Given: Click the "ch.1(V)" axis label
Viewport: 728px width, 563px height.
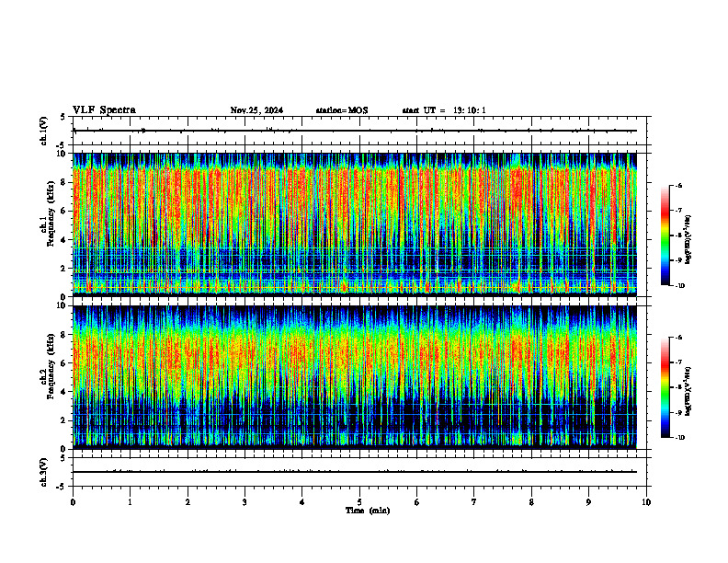Looking at the screenshot, I should [x=44, y=131].
